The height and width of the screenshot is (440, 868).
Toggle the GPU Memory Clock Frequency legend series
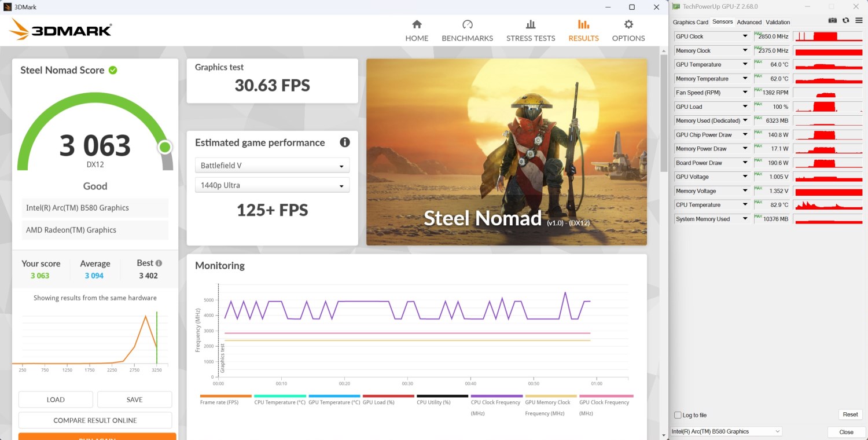pos(551,405)
